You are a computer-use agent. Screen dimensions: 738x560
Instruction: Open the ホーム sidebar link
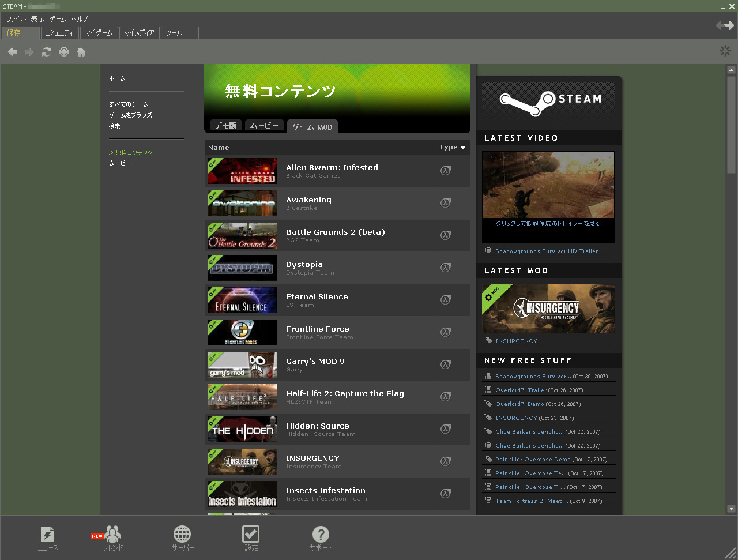coord(117,78)
